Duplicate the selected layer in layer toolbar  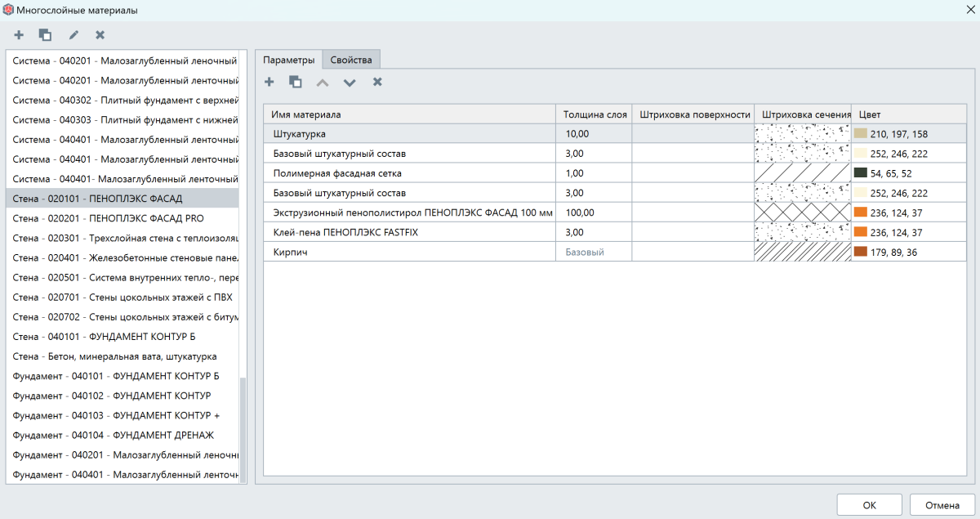[x=296, y=82]
